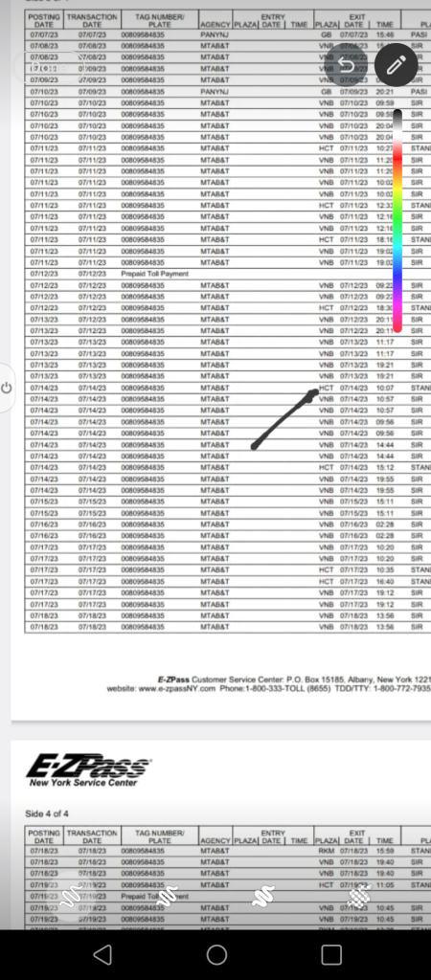Tap the Android home circle
Screen dimensions: 431x980
pos(216,954)
